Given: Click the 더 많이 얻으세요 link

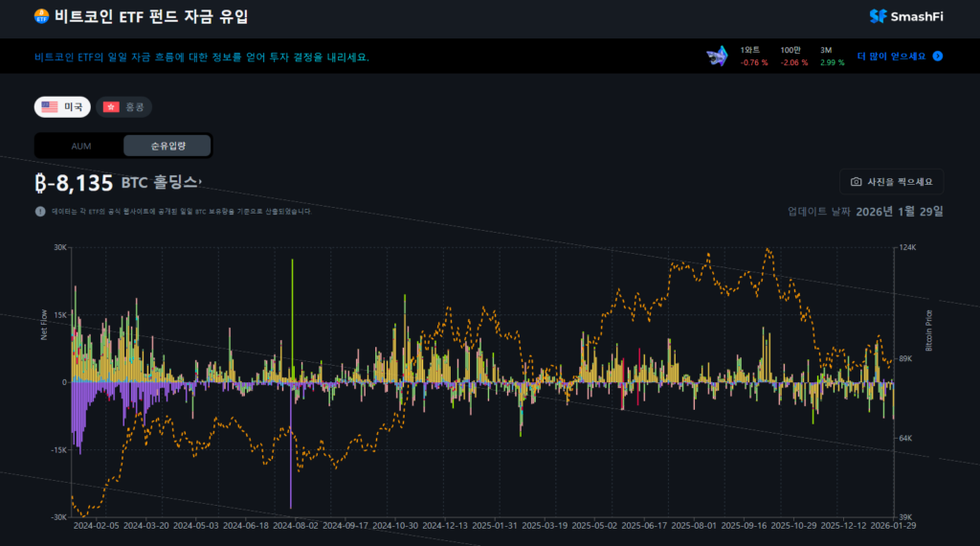Looking at the screenshot, I should 891,57.
